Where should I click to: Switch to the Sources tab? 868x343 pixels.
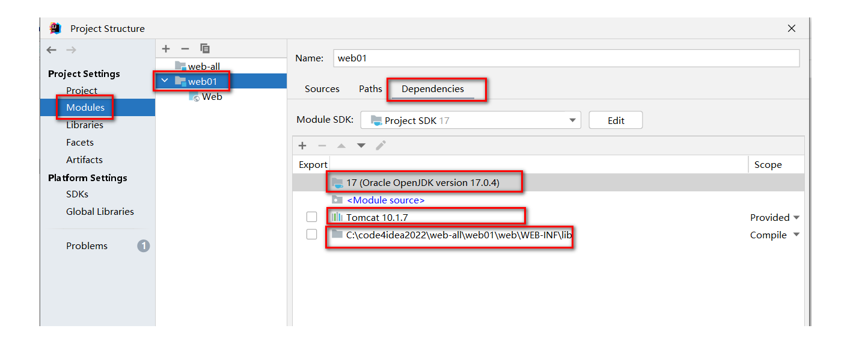pyautogui.click(x=322, y=88)
